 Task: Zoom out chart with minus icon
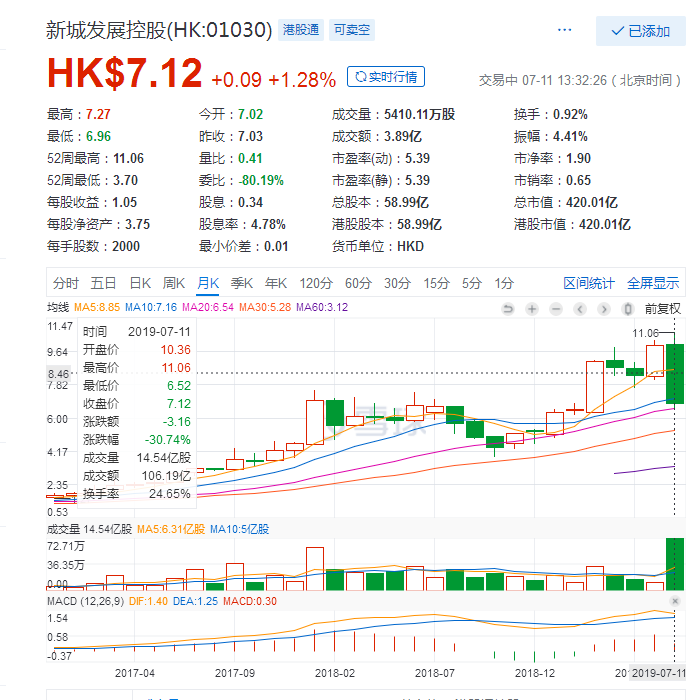[556, 309]
